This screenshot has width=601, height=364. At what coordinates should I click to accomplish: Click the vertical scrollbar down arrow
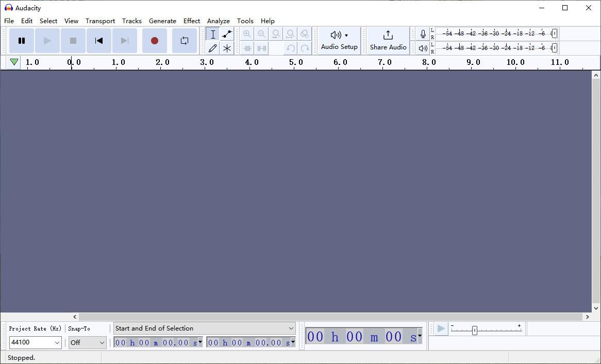point(596,308)
